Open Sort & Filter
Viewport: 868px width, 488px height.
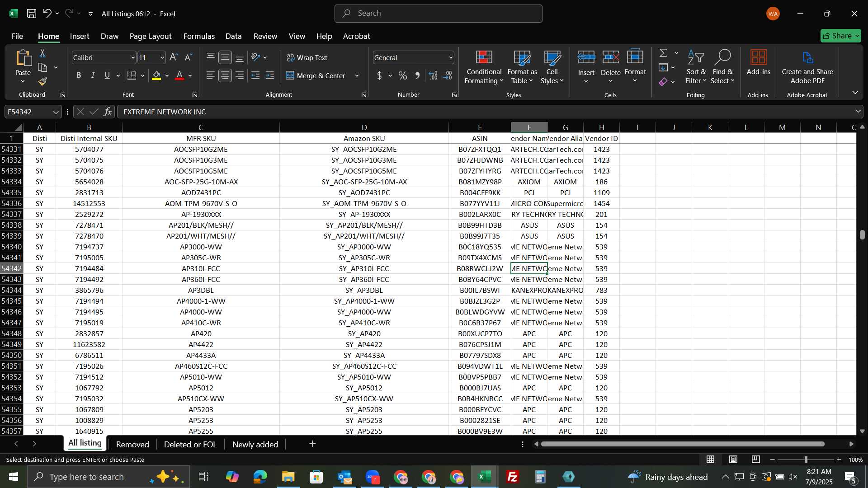point(696,67)
